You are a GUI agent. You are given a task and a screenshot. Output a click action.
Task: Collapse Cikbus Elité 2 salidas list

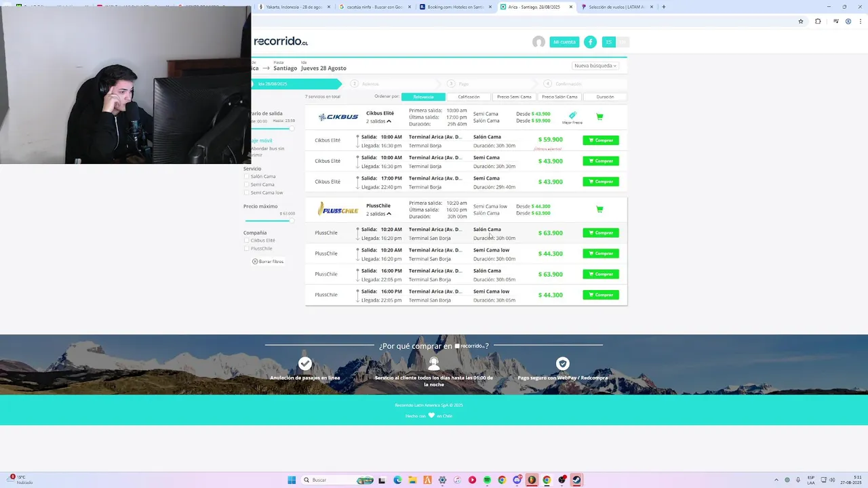click(378, 121)
